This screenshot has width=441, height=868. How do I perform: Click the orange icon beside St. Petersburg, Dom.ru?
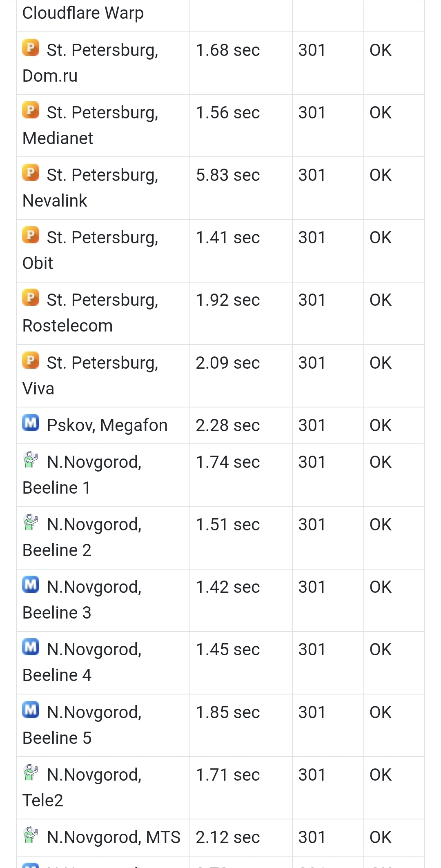[x=31, y=47]
